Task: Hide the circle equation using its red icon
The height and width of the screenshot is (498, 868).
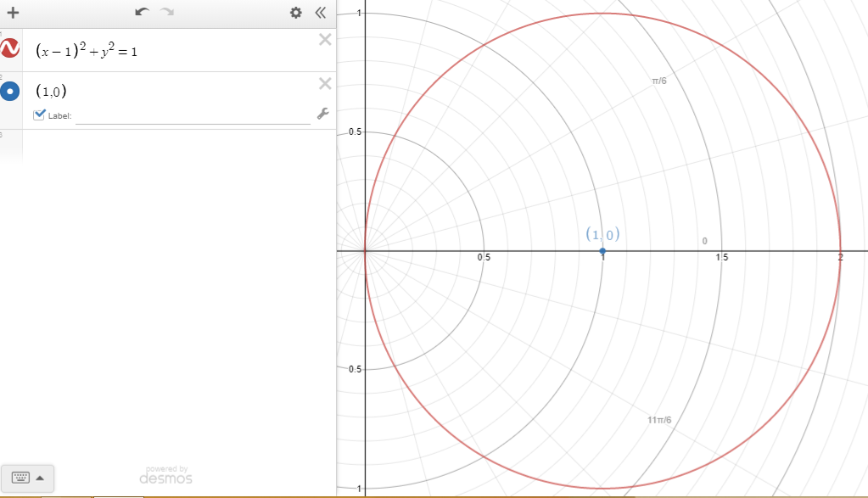Action: [11, 50]
